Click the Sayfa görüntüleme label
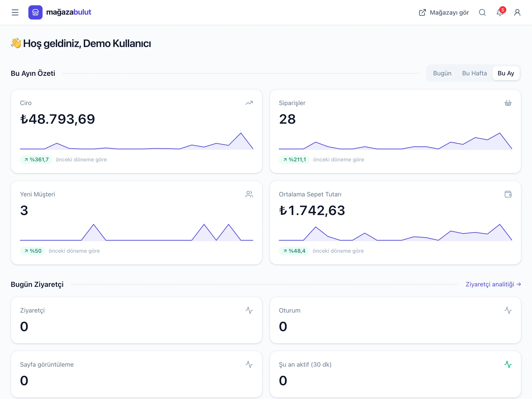 coord(47,364)
